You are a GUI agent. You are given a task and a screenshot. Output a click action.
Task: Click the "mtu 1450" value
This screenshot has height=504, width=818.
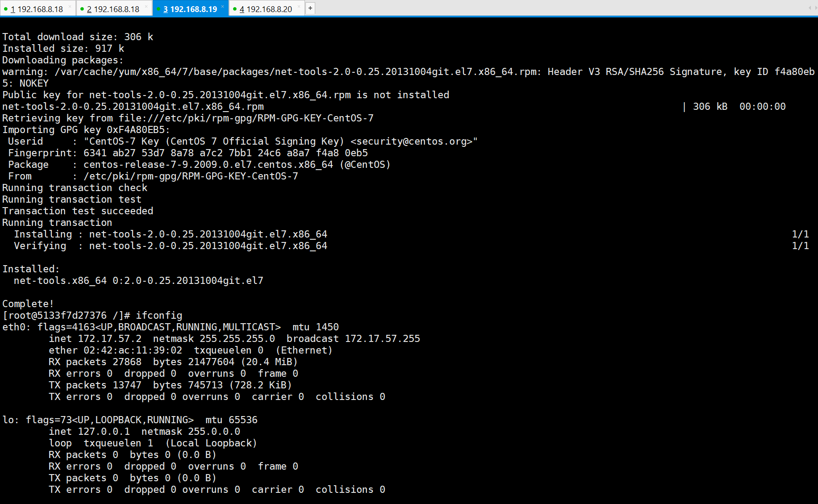click(316, 327)
